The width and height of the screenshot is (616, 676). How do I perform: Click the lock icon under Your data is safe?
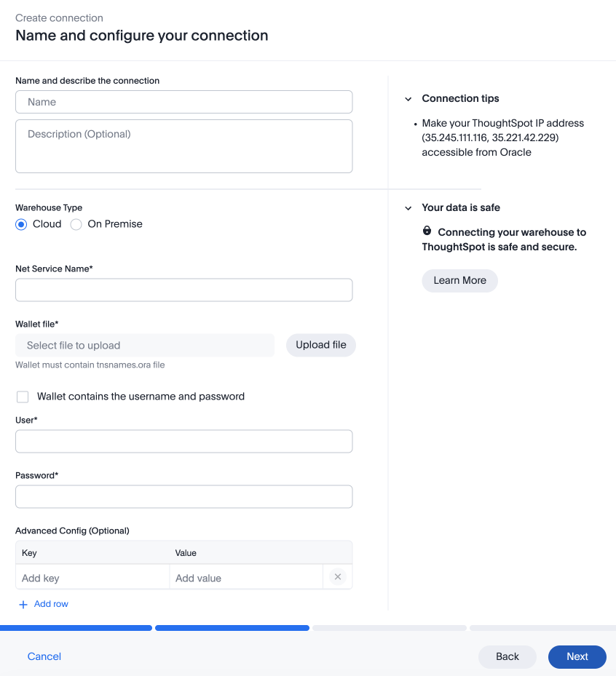(427, 231)
